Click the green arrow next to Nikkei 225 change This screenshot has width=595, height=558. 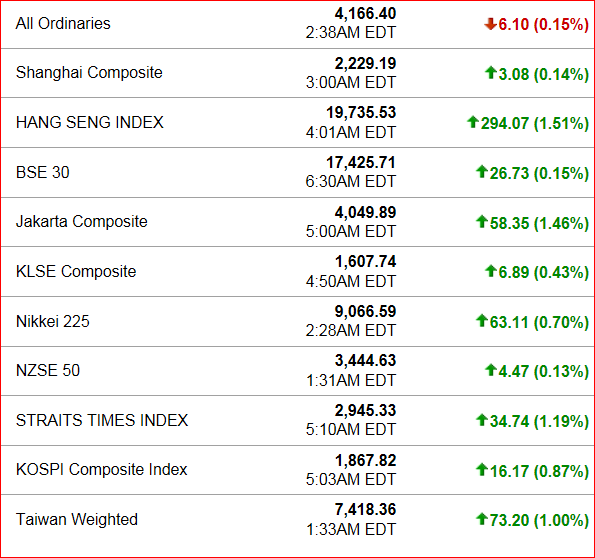[x=482, y=320]
